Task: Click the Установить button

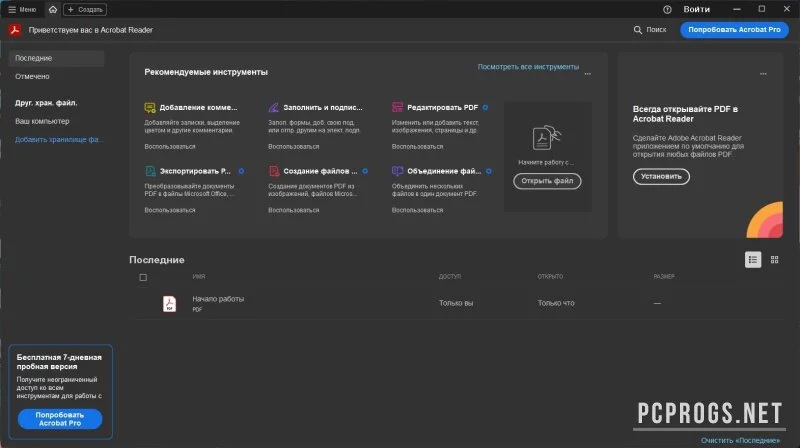Action: (x=661, y=176)
